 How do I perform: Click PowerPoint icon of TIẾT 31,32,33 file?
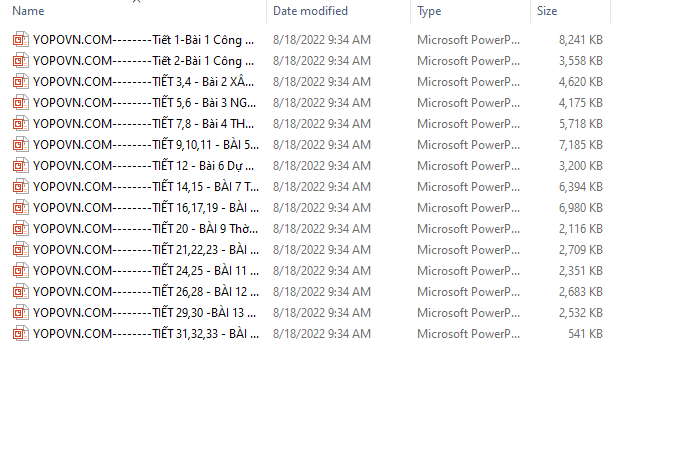[x=20, y=334]
